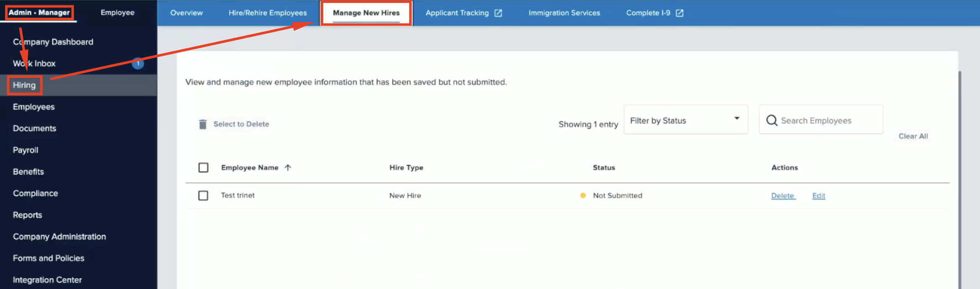Click the Work Inbox notification badge
The image size is (980, 289).
coord(138,63)
